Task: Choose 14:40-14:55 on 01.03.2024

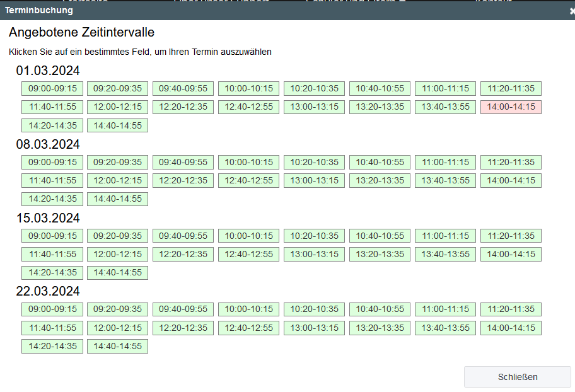Action: coord(117,125)
